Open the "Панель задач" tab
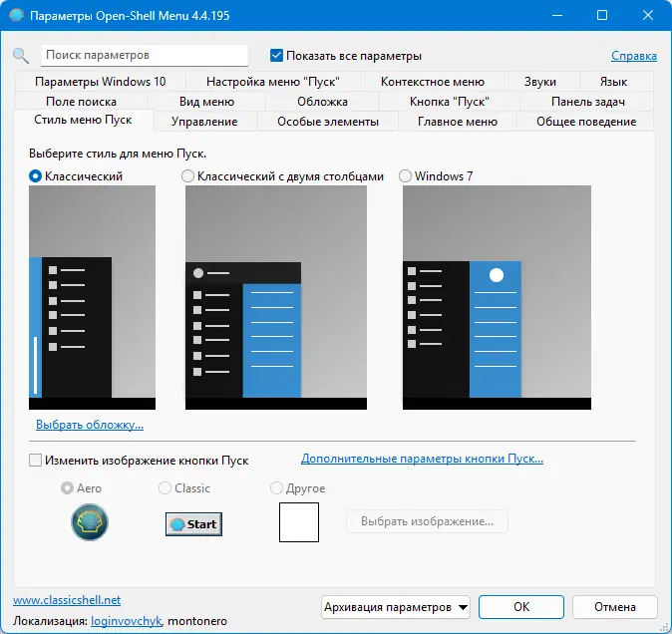Image resolution: width=672 pixels, height=634 pixels. pyautogui.click(x=587, y=102)
